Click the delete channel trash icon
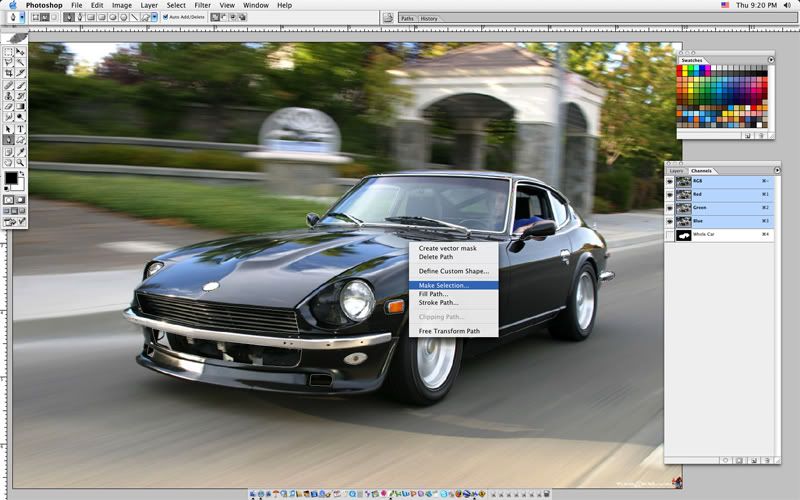 766,460
